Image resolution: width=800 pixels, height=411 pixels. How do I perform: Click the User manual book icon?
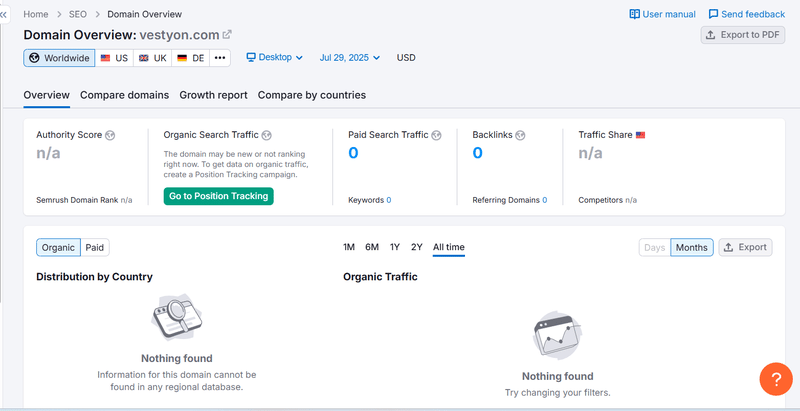[634, 14]
